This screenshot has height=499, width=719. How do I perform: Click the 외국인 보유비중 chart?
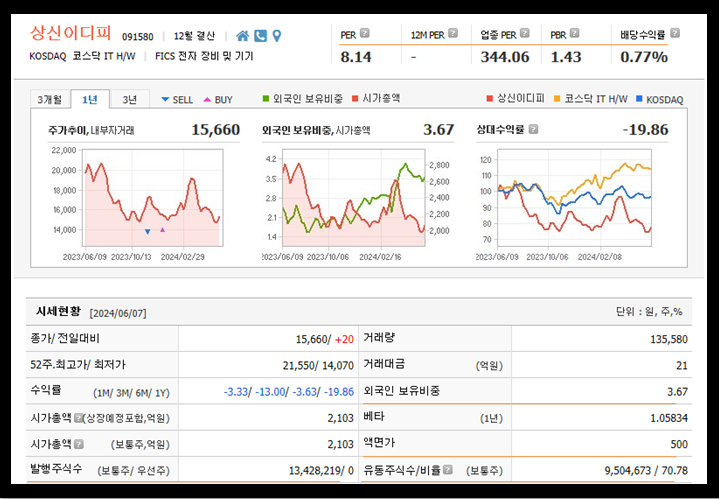[354, 198]
